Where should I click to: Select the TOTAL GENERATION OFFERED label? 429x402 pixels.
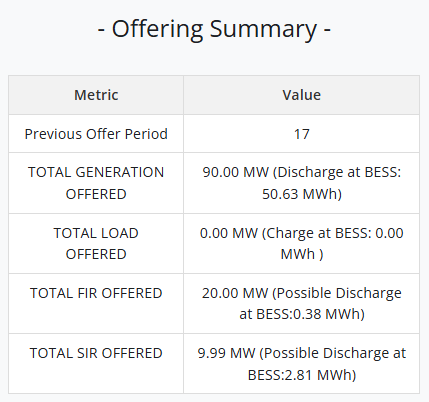pos(96,183)
